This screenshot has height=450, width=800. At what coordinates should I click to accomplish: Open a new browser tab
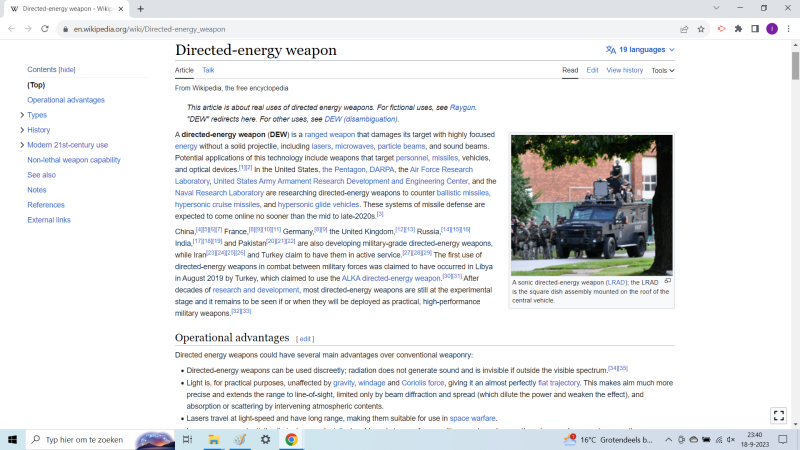click(x=141, y=9)
